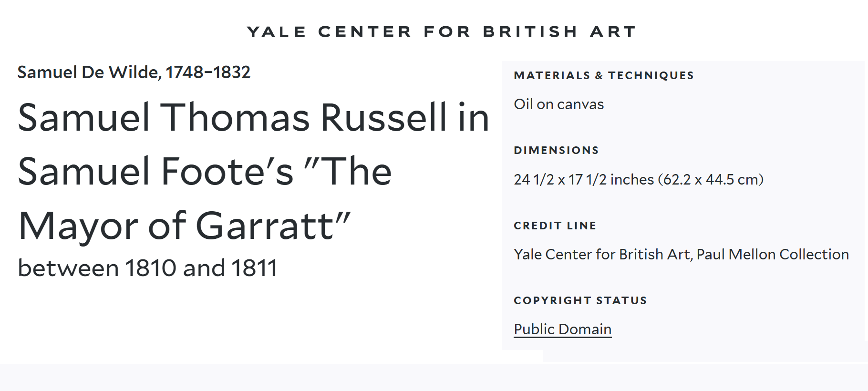
Task: Click the artist lifespan 1748–1832
Action: 208,72
